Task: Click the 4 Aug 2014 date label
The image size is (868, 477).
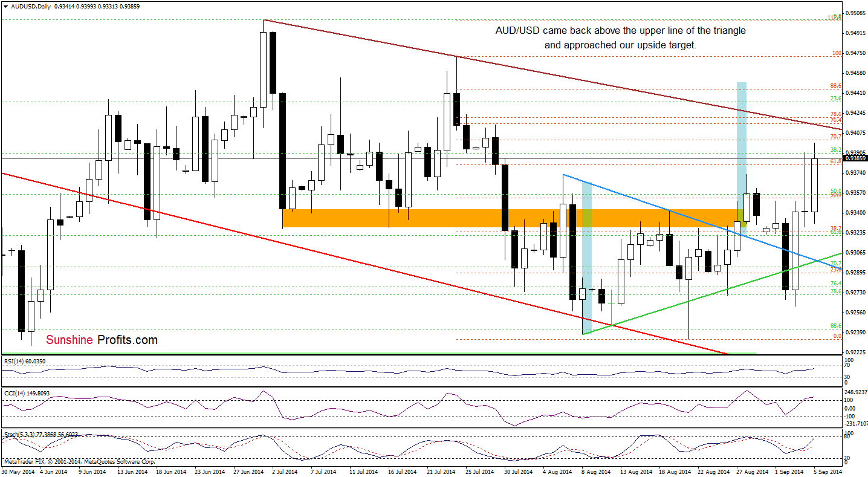Action: 557,472
